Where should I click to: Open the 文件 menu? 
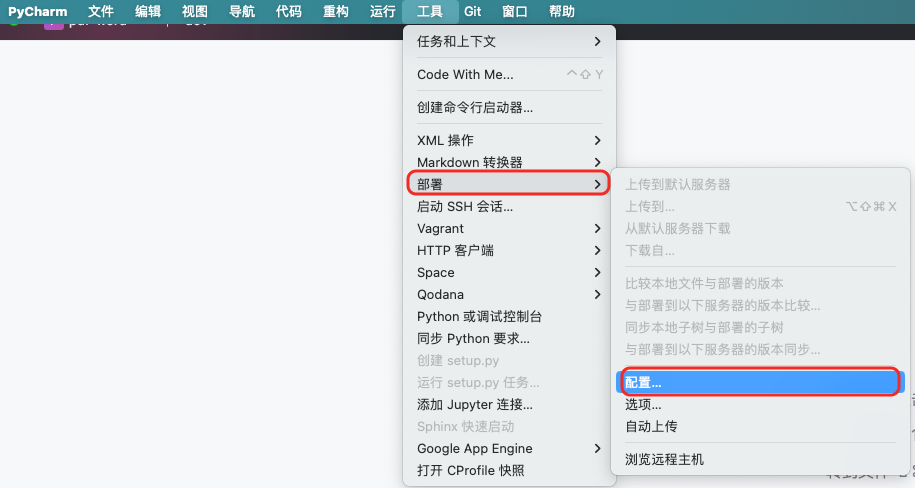pos(101,11)
